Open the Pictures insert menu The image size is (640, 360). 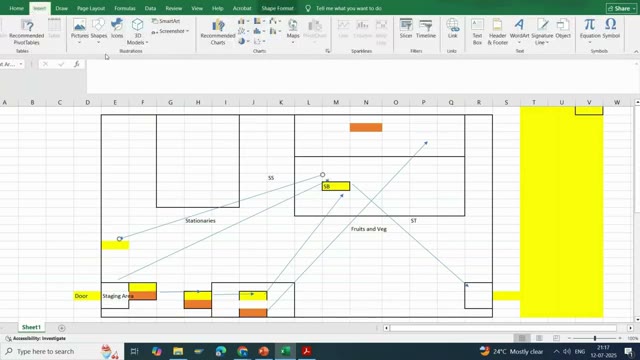click(x=80, y=31)
